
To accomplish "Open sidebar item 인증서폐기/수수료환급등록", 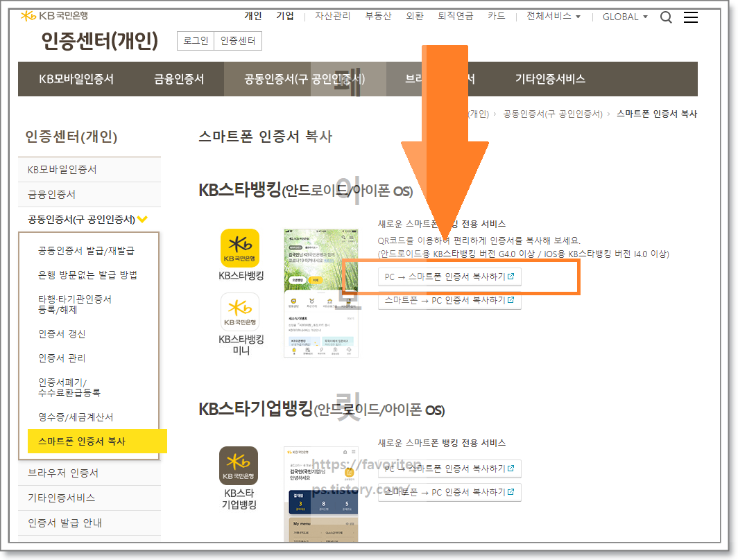I will click(x=69, y=387).
